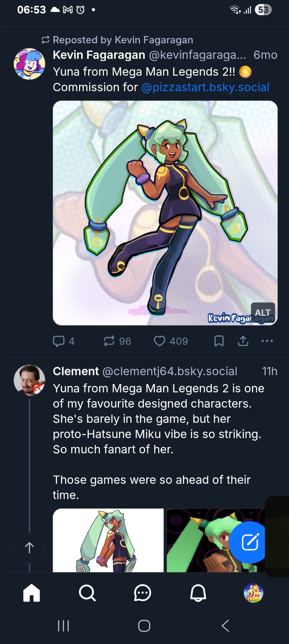The height and width of the screenshot is (644, 289).
Task: Tap the Android back navigation button
Action: (x=225, y=626)
